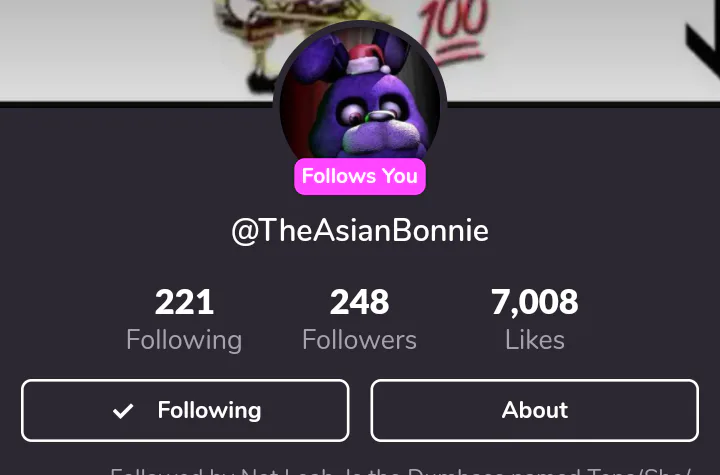Viewport: 720px width, 475px height.
Task: Toggle the Following button to unfollow
Action: (185, 411)
